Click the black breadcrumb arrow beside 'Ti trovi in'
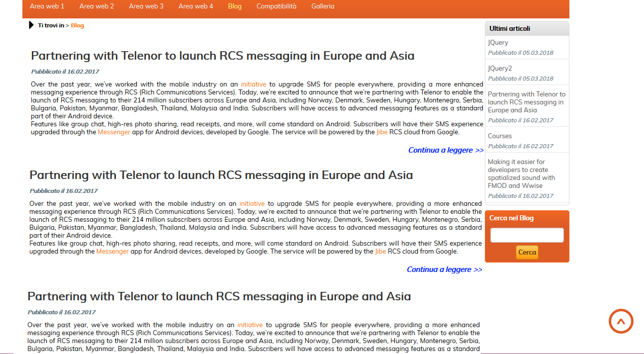Screen dimensions: 644x354 31,25
